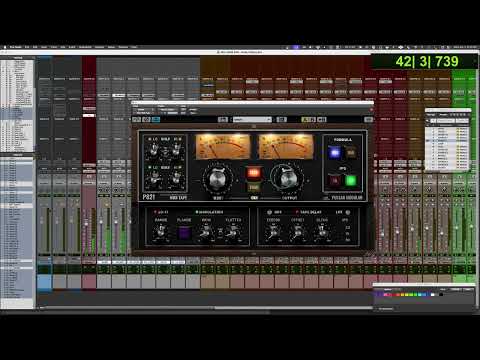Image resolution: width=480 pixels, height=360 pixels.
Task: Select the green lit IPS button
Action: 350,181
